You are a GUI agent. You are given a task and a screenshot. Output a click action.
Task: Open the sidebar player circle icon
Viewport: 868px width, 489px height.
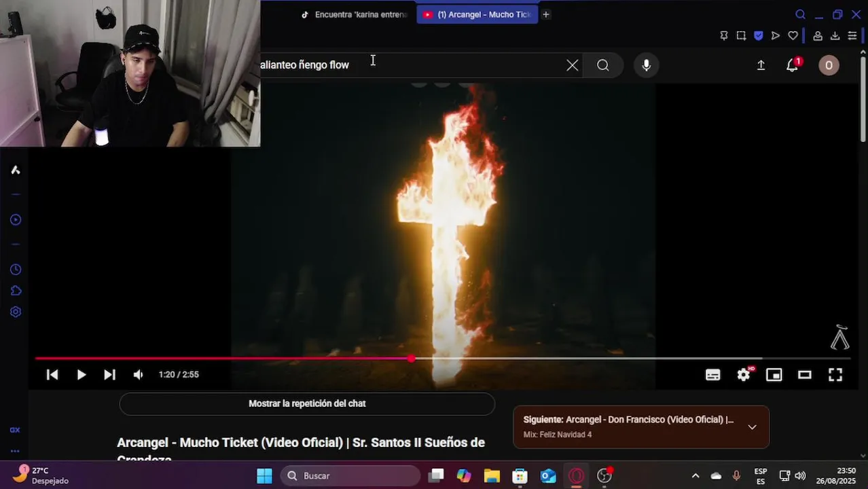tap(16, 220)
